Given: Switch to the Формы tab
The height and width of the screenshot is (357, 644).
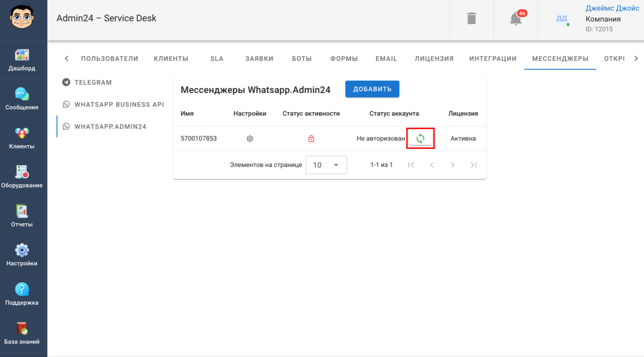Looking at the screenshot, I should click(x=344, y=59).
